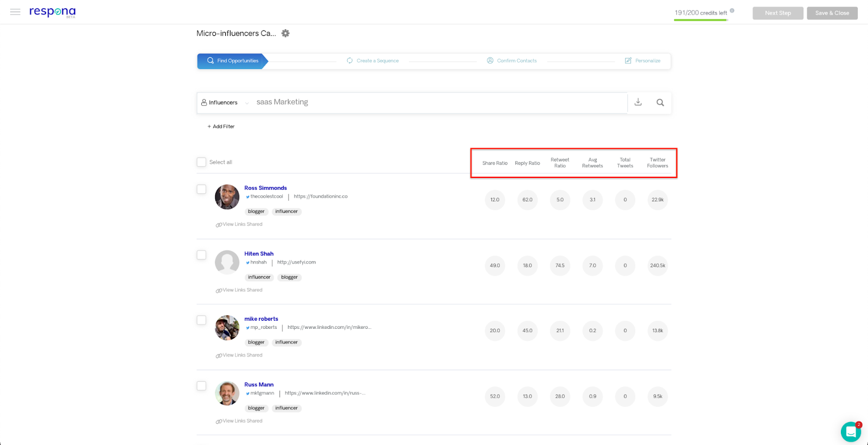868x445 pixels.
Task: Click the search magnifier icon
Action: click(660, 103)
